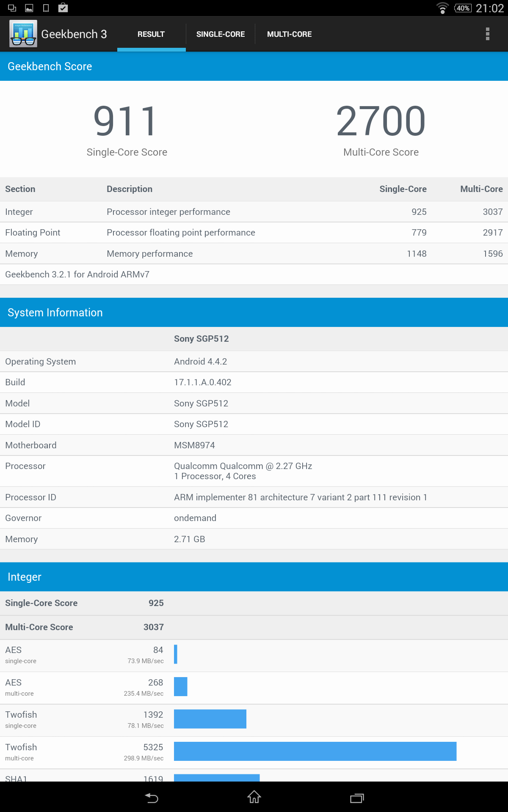Screen dimensions: 508x812
Task: Tap the Model ID row label
Action: (23, 424)
